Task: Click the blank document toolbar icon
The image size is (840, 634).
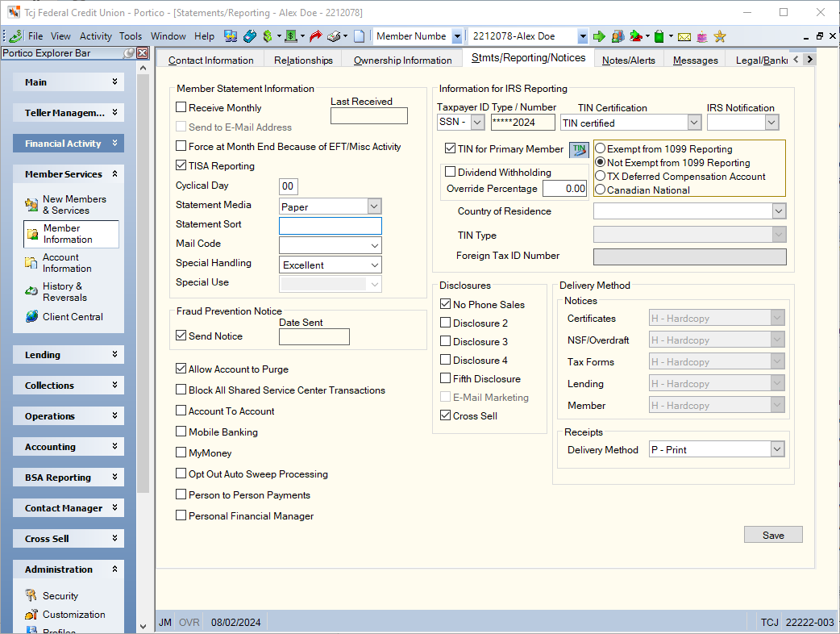Action: 359,36
